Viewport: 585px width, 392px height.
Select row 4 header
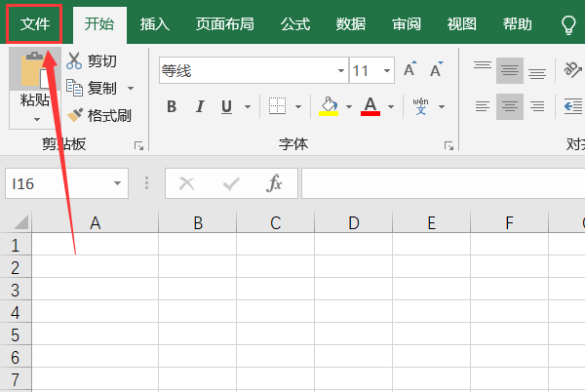[x=16, y=312]
